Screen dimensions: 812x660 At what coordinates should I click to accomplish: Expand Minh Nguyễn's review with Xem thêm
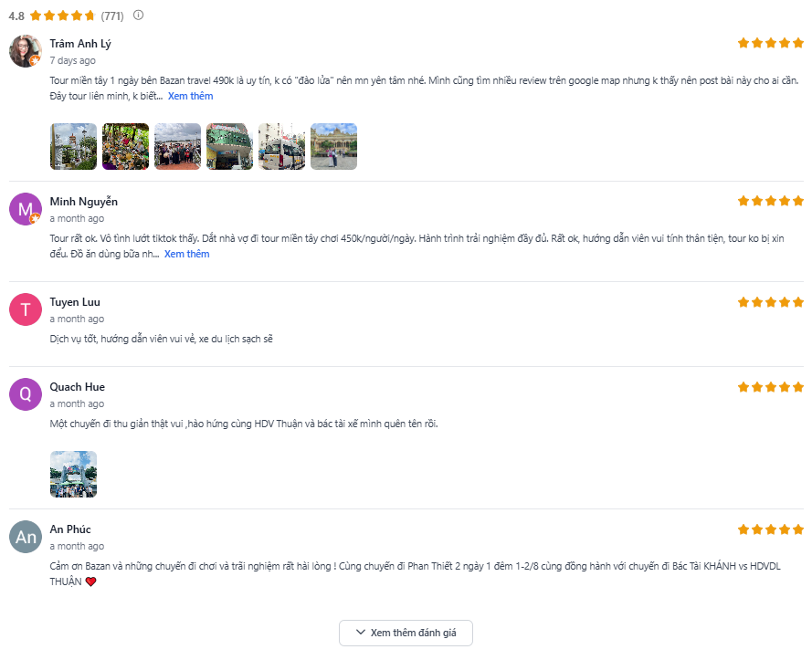tap(187, 254)
